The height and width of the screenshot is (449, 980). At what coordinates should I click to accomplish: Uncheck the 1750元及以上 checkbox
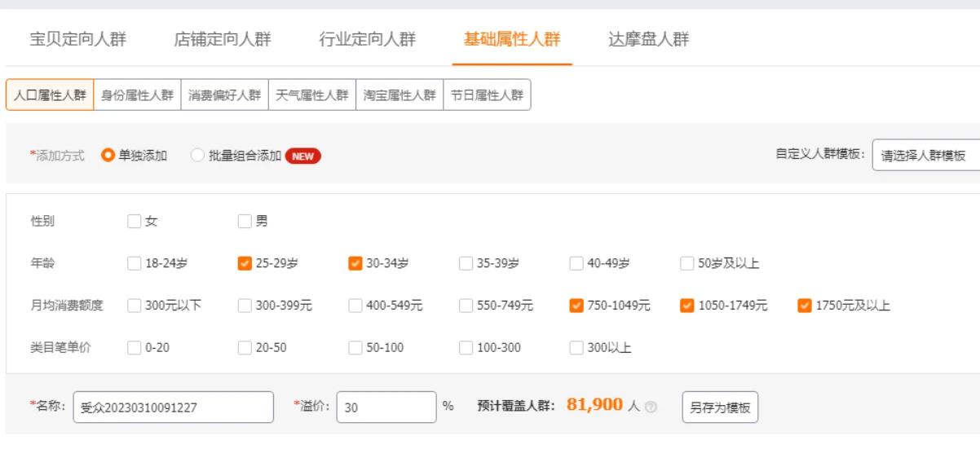pos(804,306)
